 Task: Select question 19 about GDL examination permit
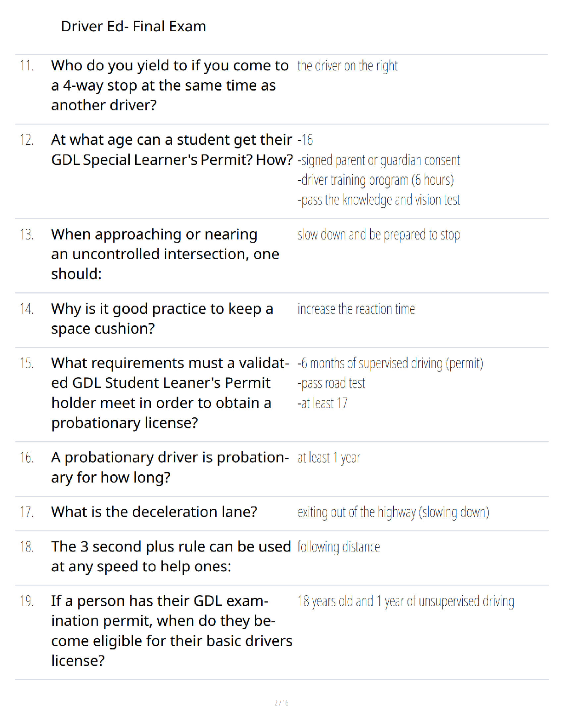(172, 631)
